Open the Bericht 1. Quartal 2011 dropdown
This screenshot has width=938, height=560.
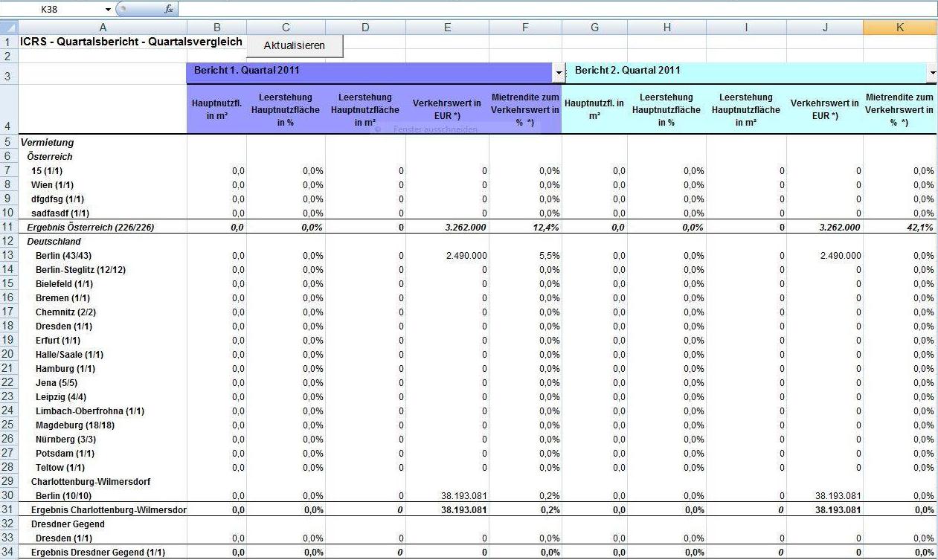[559, 72]
